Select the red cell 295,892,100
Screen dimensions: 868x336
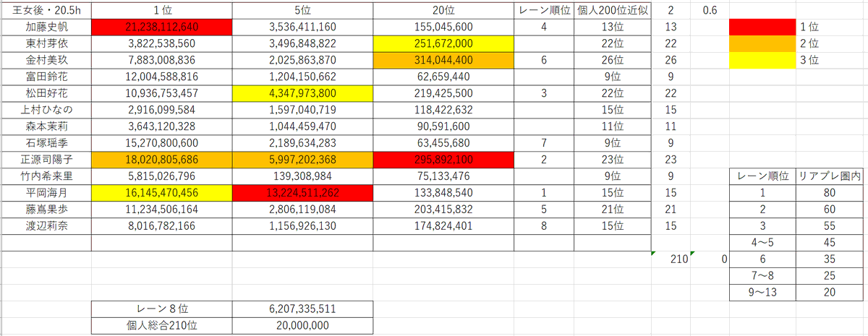(x=443, y=160)
